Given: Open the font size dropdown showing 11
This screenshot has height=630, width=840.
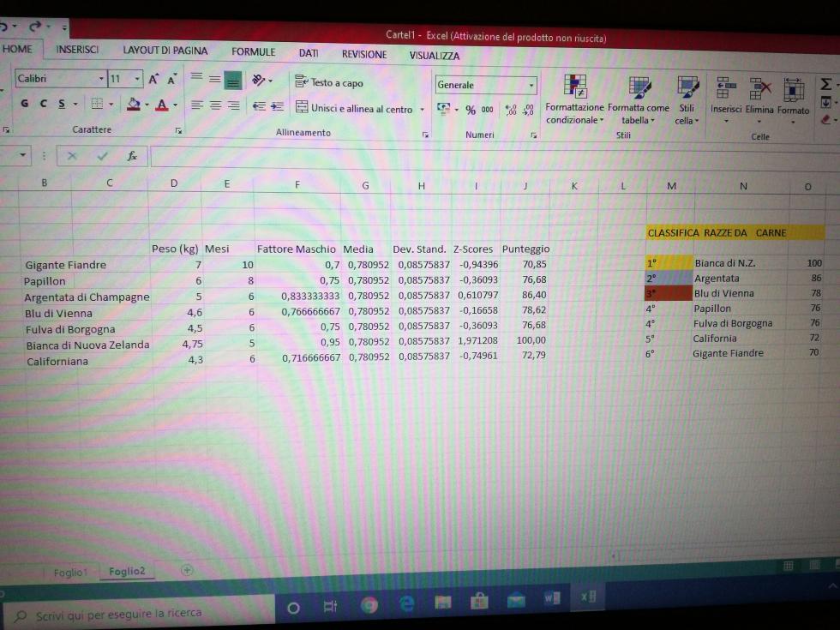Looking at the screenshot, I should (137, 80).
